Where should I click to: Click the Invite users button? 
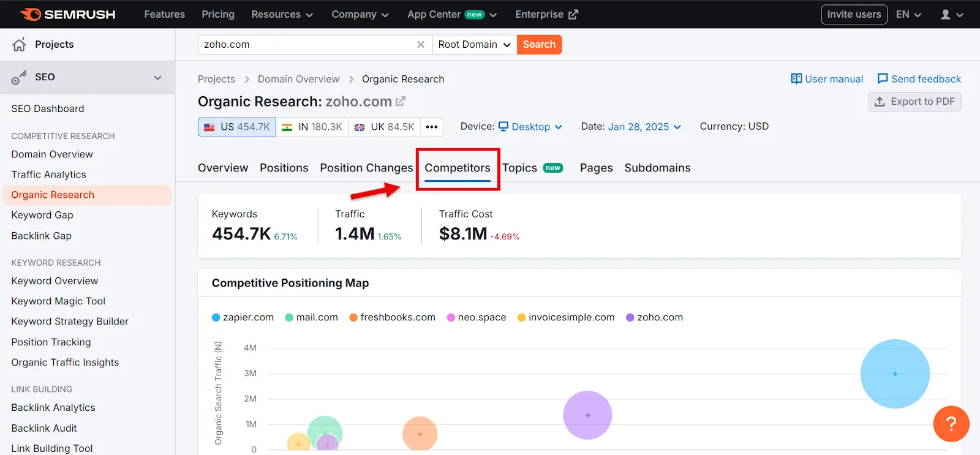854,14
